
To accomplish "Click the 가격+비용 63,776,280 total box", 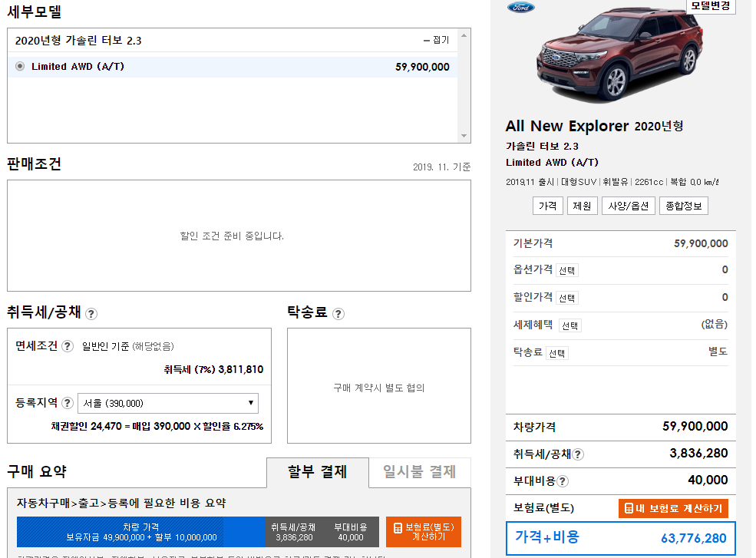I will click(x=621, y=538).
